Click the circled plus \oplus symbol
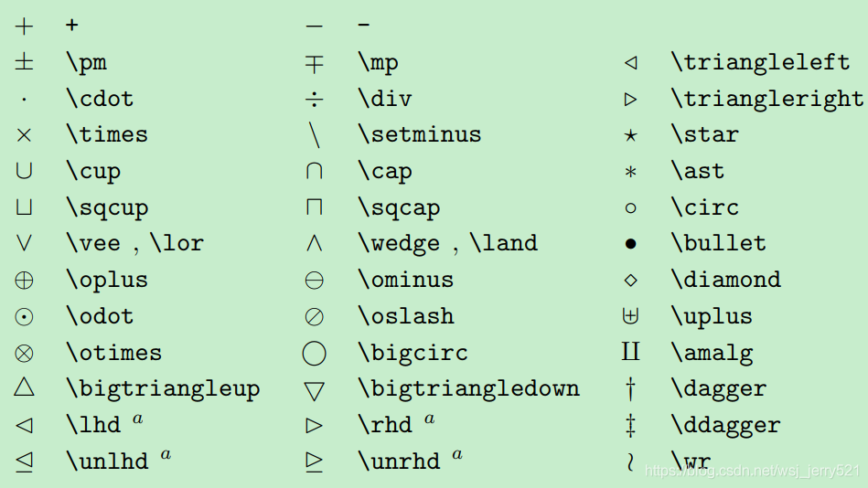The image size is (868, 488). [24, 281]
